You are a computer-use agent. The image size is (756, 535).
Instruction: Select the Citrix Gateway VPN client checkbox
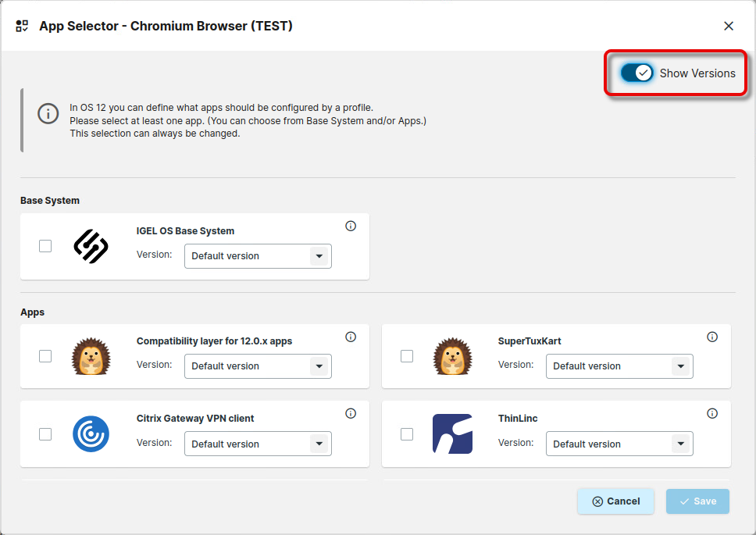(x=45, y=434)
